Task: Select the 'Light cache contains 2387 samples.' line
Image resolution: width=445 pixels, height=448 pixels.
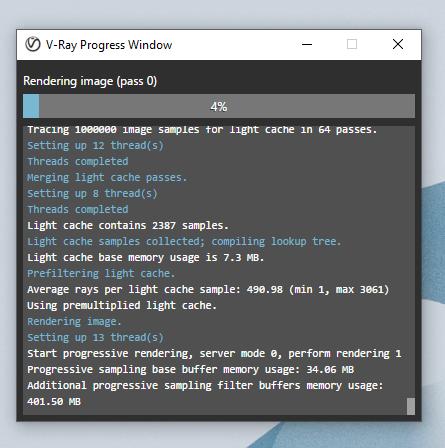Action: pyautogui.click(x=128, y=226)
